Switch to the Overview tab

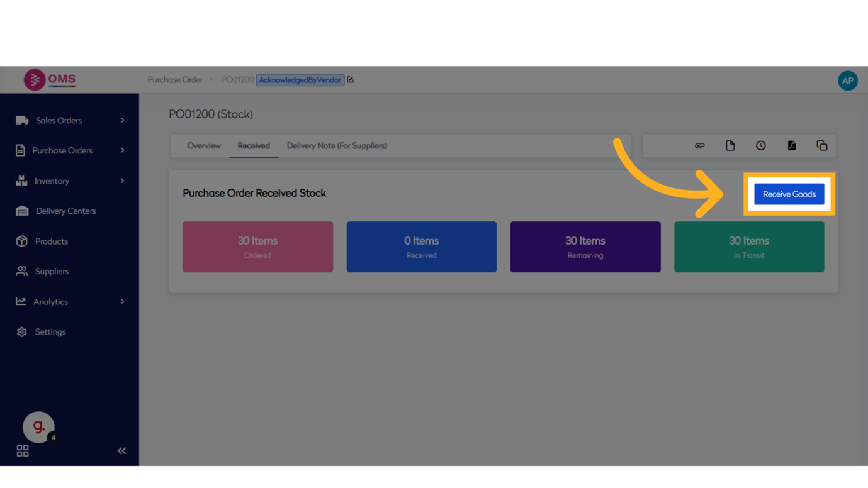[x=203, y=146]
